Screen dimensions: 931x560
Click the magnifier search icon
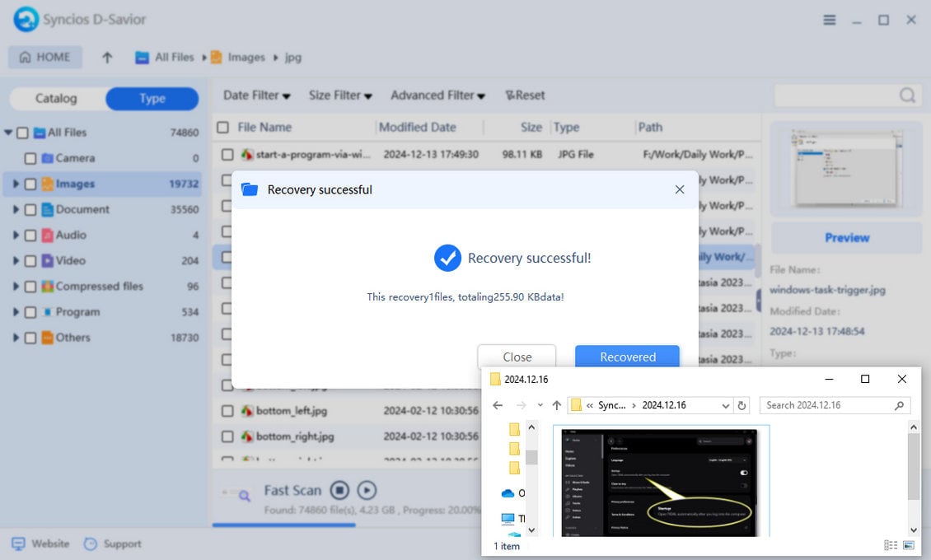click(x=907, y=95)
